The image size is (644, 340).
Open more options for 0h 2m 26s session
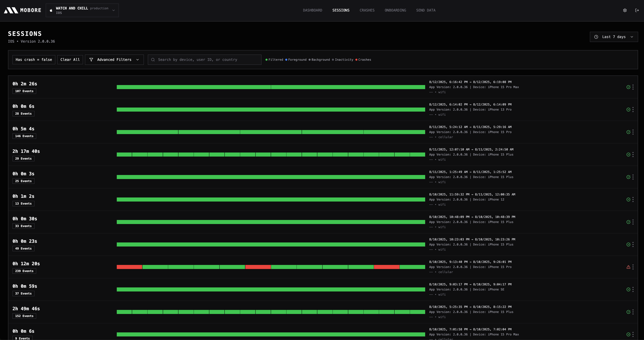[633, 87]
